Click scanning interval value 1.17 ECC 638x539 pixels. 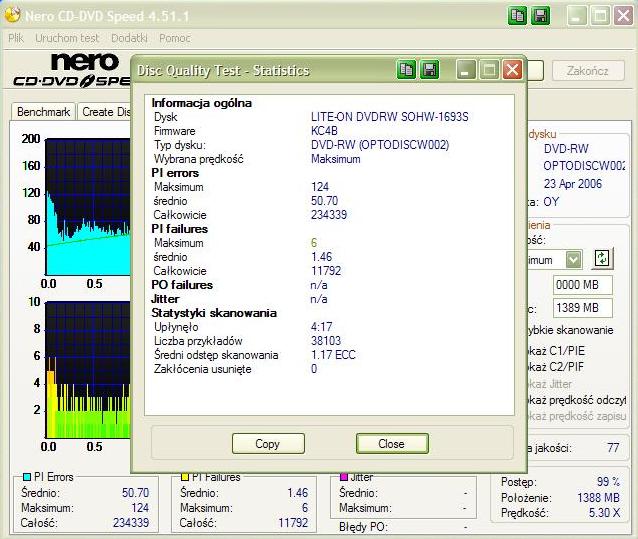point(333,355)
